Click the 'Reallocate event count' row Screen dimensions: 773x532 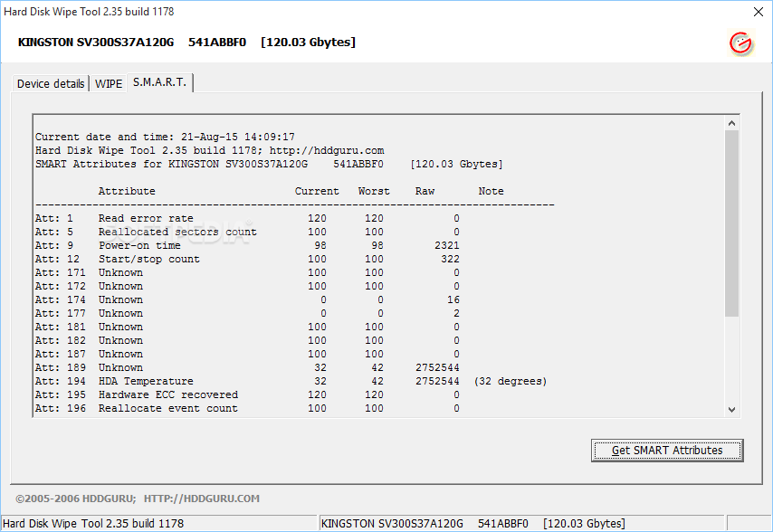[x=247, y=408]
